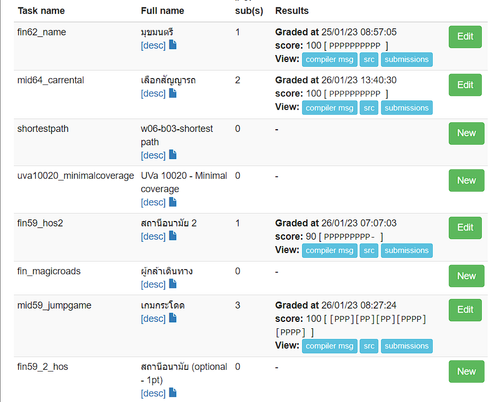Open the file icon for fin59_2_hos
The height and width of the screenshot is (402, 500).
(173, 393)
